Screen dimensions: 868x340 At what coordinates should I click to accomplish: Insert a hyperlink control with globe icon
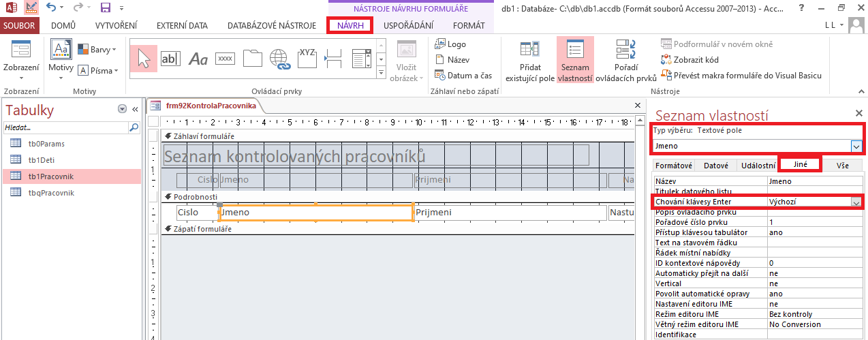coord(280,59)
